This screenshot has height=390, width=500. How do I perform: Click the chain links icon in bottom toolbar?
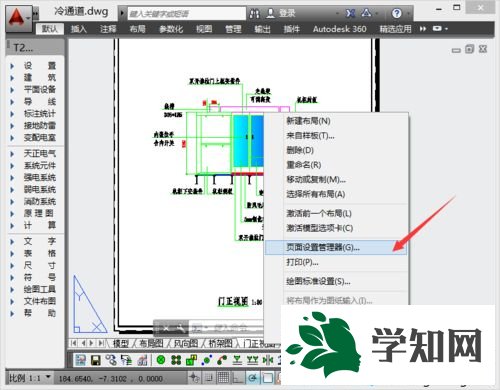(x=111, y=360)
